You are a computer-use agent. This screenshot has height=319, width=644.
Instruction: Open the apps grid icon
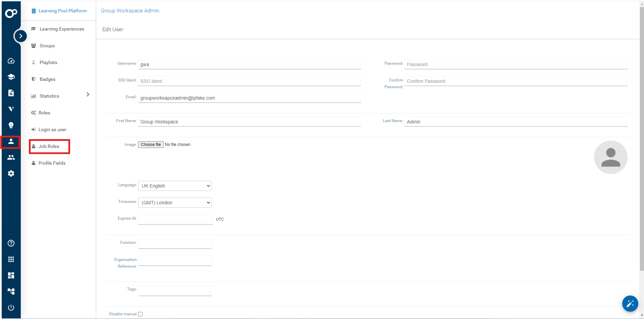click(11, 259)
